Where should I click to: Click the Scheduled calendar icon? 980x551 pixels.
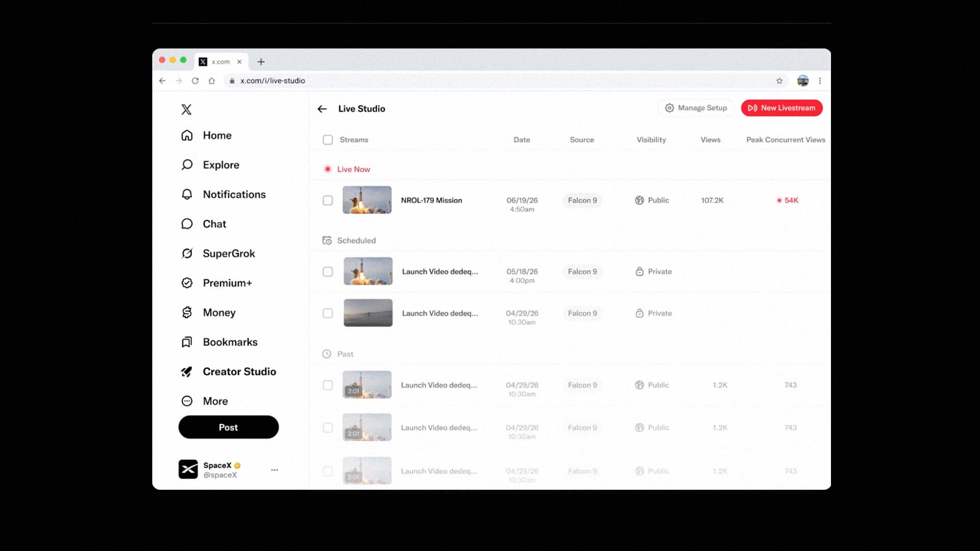point(327,240)
